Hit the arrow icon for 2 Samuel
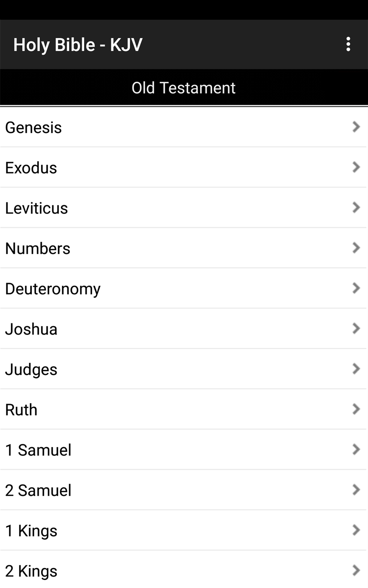 click(356, 490)
